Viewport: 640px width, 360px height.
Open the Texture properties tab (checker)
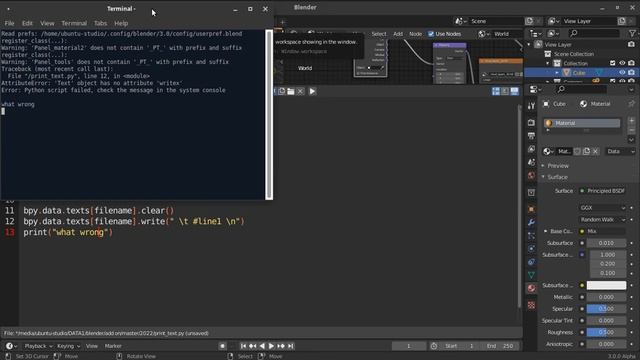(x=531, y=305)
